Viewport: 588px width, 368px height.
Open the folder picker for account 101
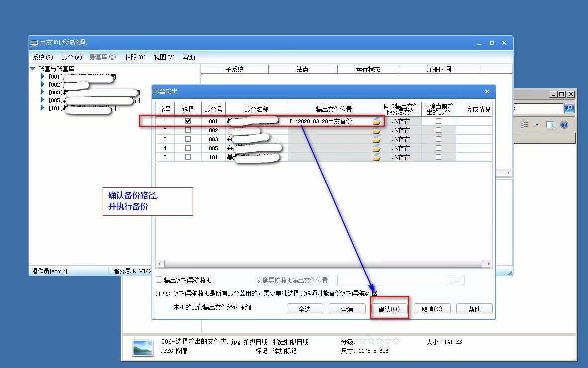[377, 157]
